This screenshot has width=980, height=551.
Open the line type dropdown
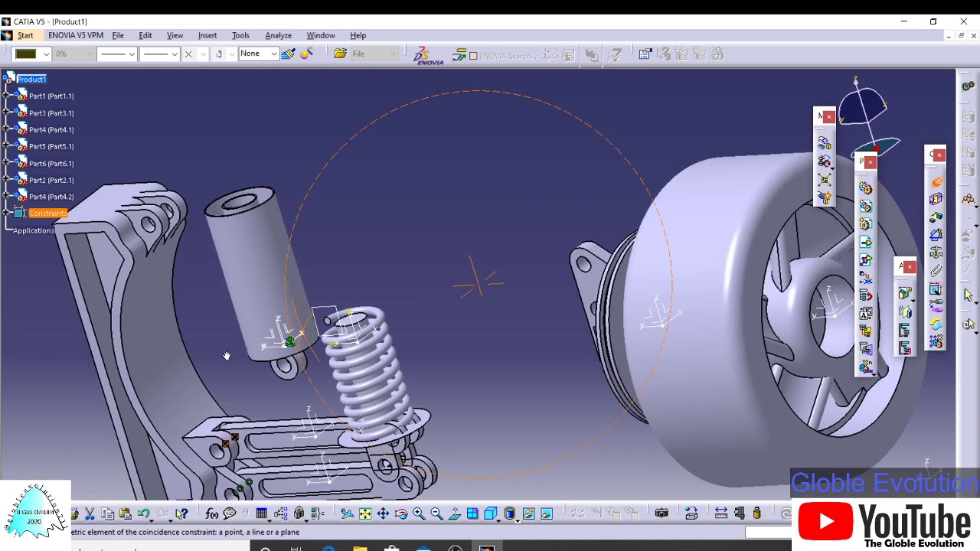click(x=175, y=54)
